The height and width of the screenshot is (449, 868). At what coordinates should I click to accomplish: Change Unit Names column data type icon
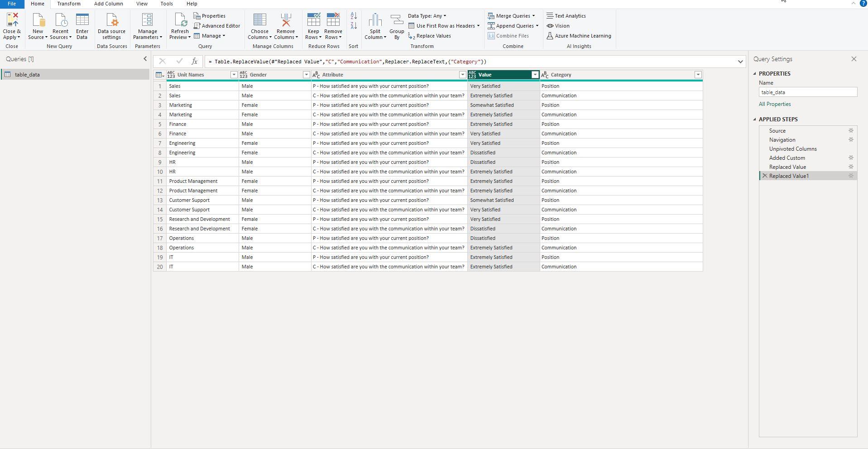(x=171, y=75)
